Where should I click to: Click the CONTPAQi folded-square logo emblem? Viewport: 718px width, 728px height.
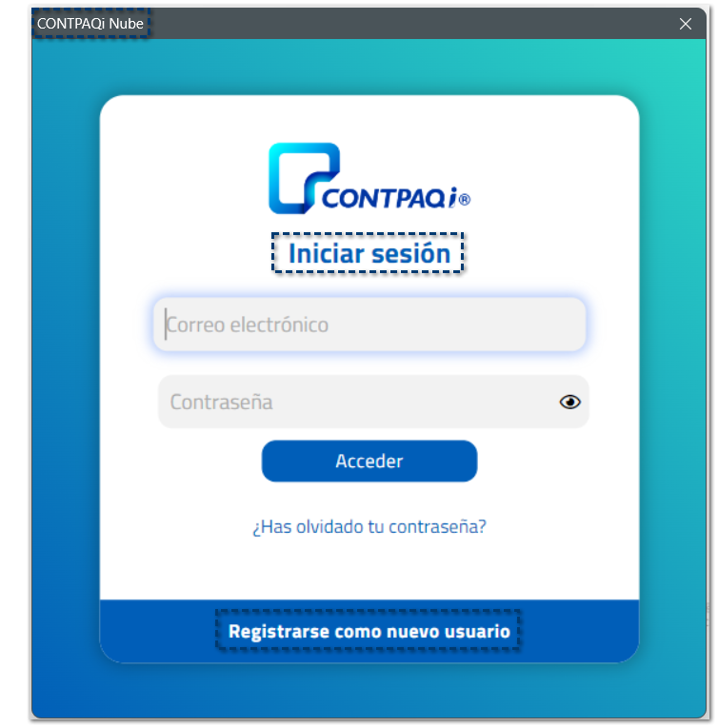point(304,178)
